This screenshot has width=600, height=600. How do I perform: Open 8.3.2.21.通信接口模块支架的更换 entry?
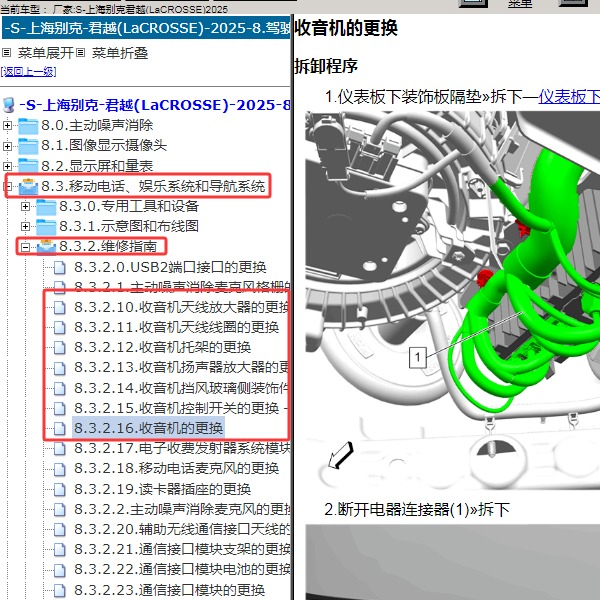click(182, 549)
